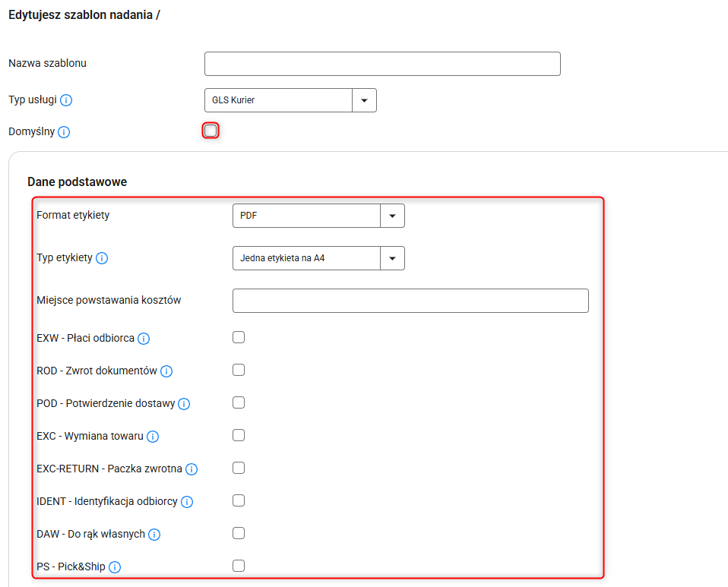This screenshot has width=728, height=587.
Task: Show info for ROD - Zwrot dokumentów
Action: click(x=166, y=371)
